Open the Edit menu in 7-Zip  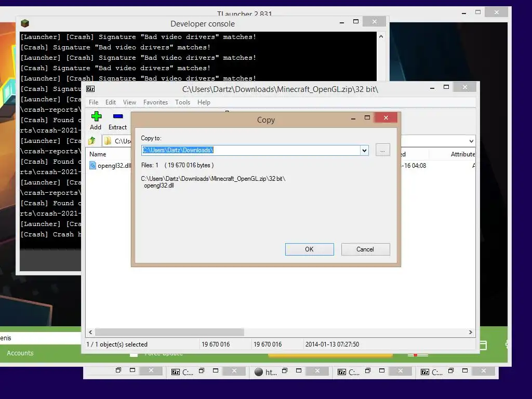111,102
